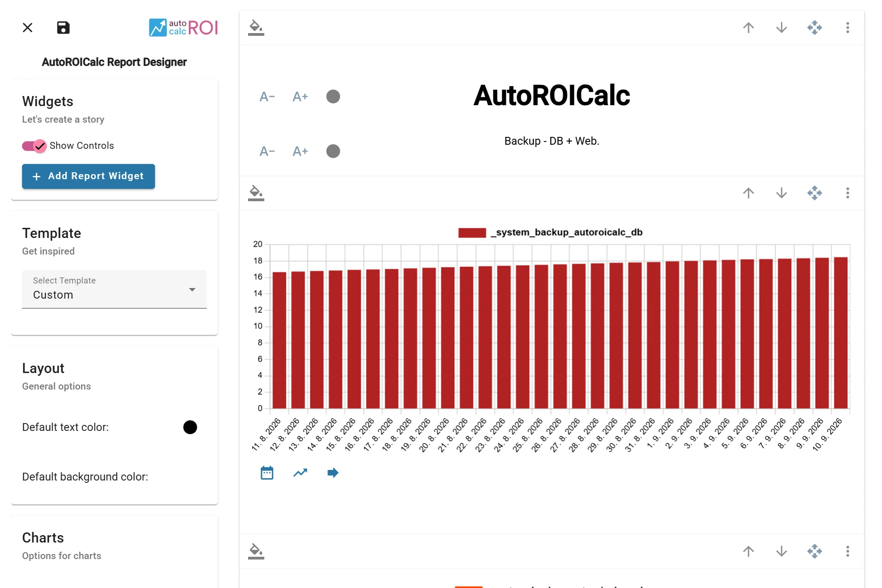The width and height of the screenshot is (882, 588).
Task: Open the bar chart widget's three-dot menu
Action: point(848,193)
